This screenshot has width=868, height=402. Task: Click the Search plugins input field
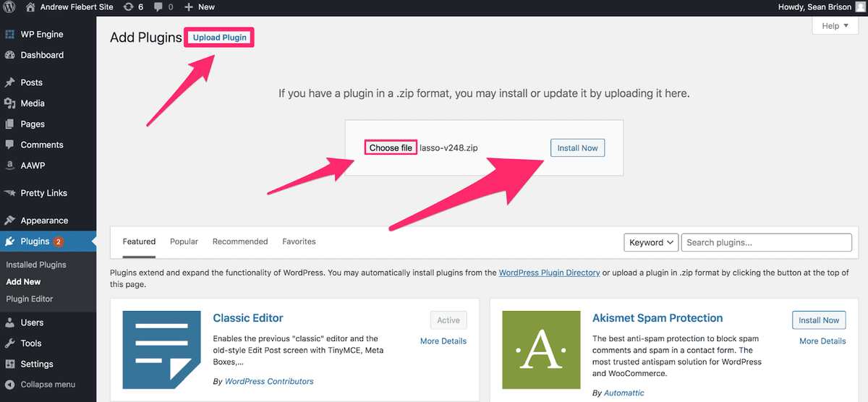point(766,243)
